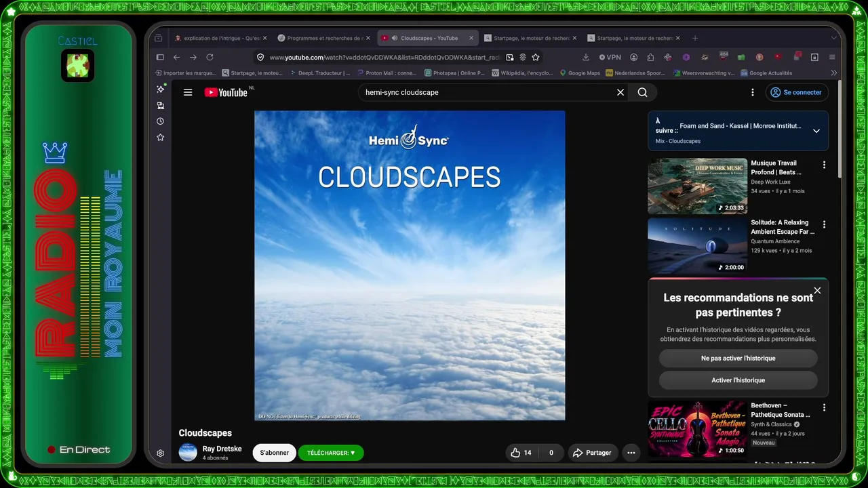The image size is (868, 488).
Task: Click the YouTube search magnifier button
Action: 642,92
